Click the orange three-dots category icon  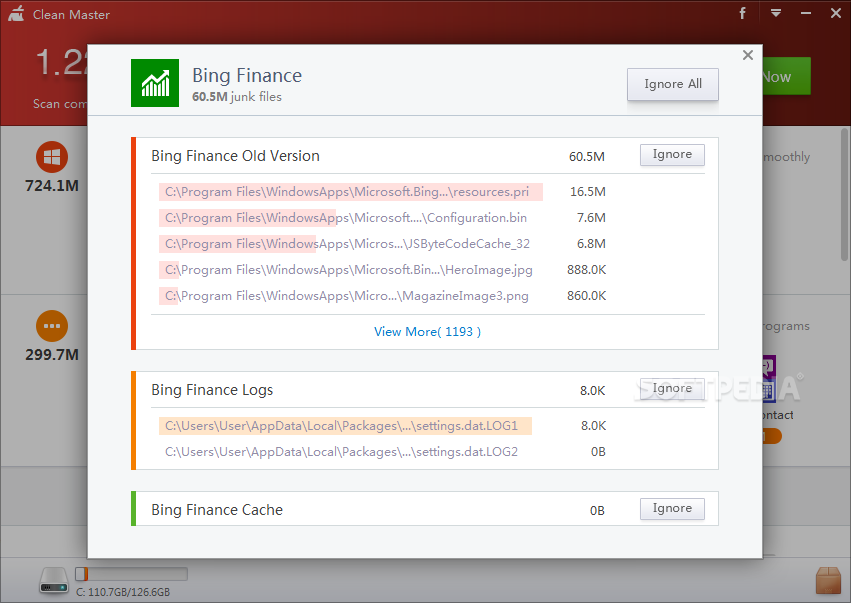52,326
